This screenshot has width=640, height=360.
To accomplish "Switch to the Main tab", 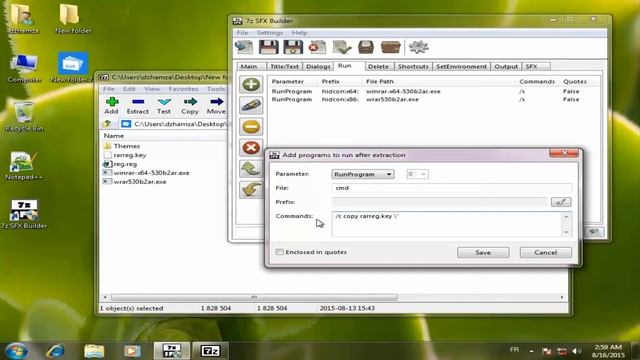I will click(x=249, y=66).
